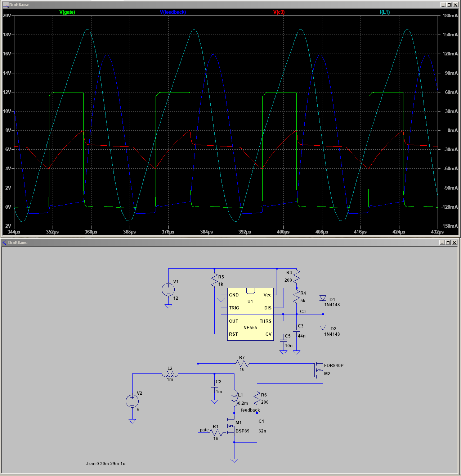Image resolution: width=461 pixels, height=476 pixels.
Task: Click the .tran simulation directive text
Action: coord(106,463)
